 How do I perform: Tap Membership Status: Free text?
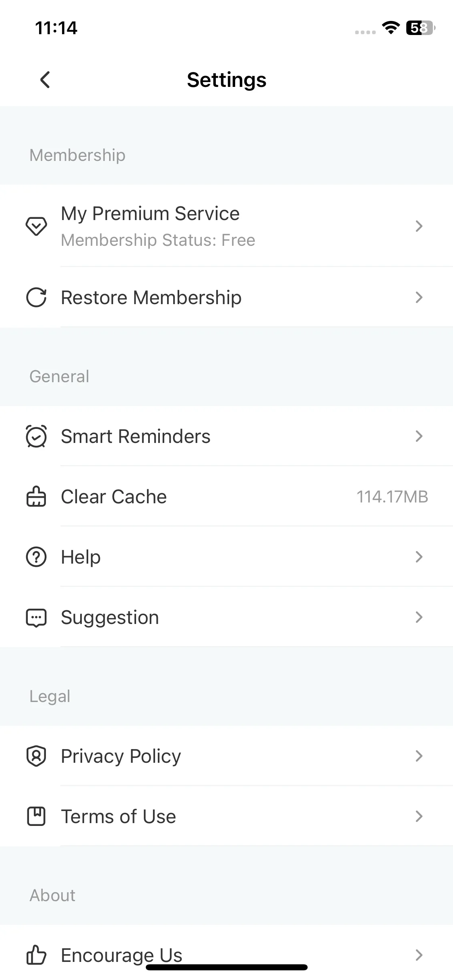tap(158, 240)
